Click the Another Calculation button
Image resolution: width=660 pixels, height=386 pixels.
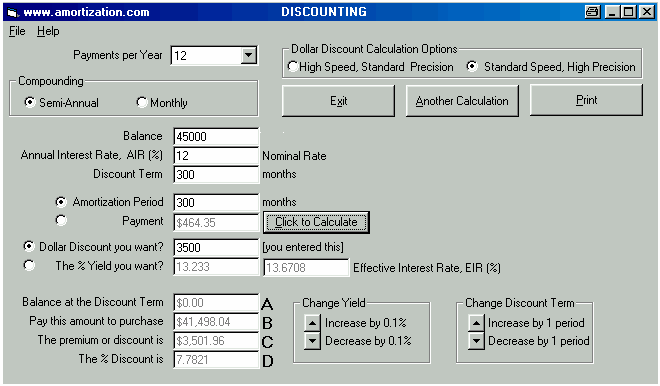462,101
